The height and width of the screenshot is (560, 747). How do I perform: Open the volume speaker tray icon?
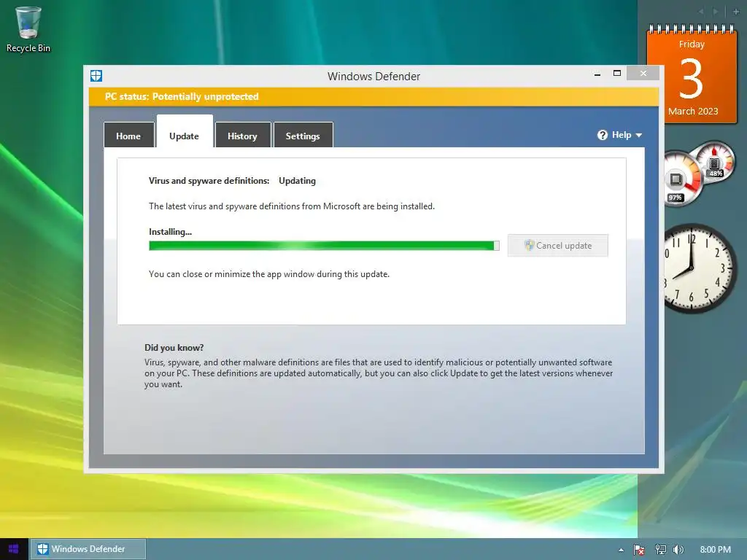point(678,550)
